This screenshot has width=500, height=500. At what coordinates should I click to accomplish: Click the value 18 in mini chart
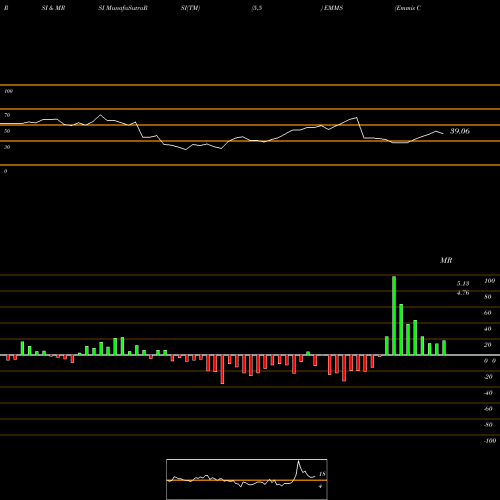(322, 474)
